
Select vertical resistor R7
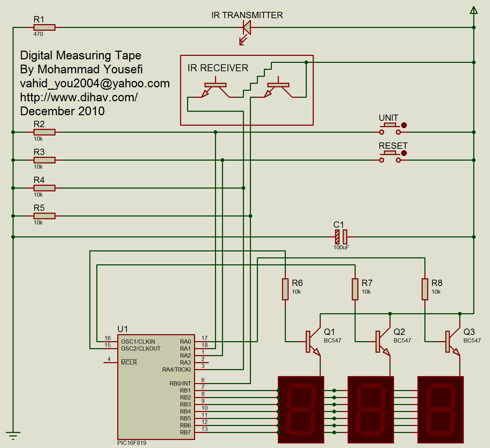pyautogui.click(x=355, y=289)
